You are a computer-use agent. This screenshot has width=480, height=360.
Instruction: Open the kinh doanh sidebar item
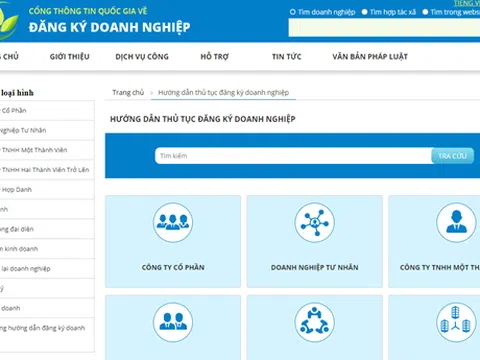pos(47,249)
